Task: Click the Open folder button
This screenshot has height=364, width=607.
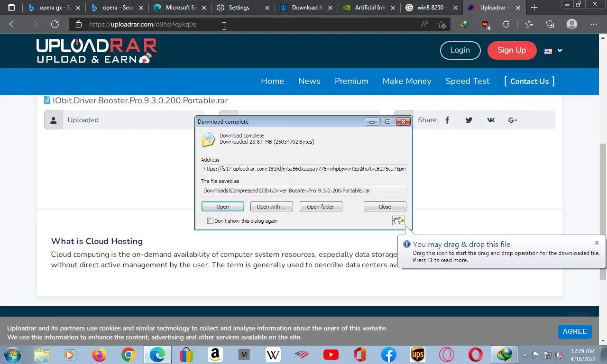Action: coord(321,207)
